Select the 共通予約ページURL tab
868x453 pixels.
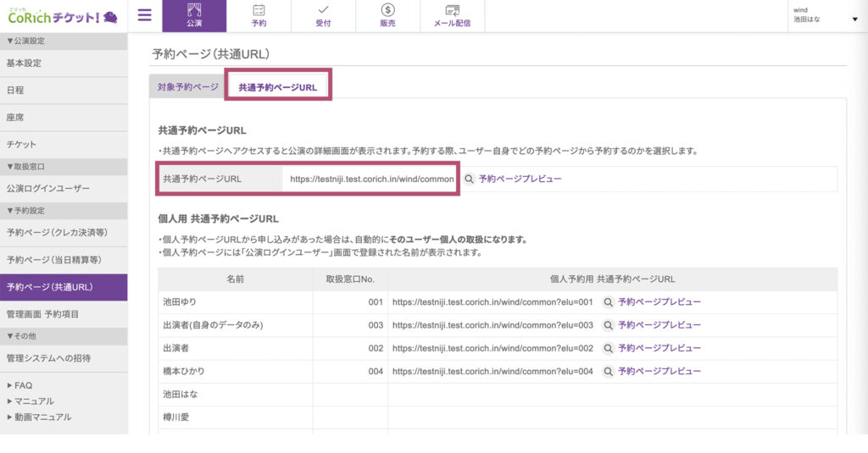(x=277, y=87)
